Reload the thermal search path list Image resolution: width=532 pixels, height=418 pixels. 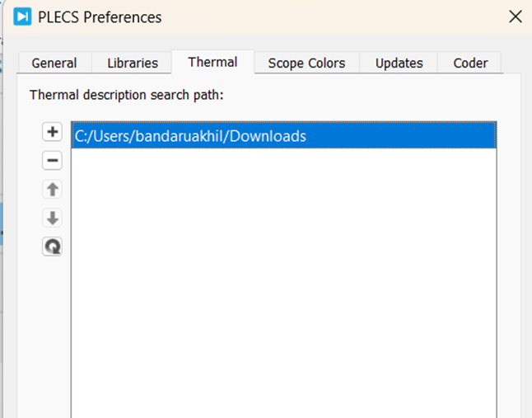click(53, 247)
